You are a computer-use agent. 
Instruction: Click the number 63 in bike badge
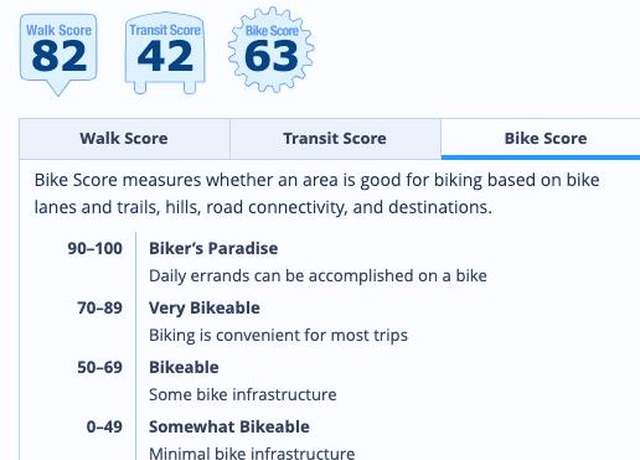(271, 57)
